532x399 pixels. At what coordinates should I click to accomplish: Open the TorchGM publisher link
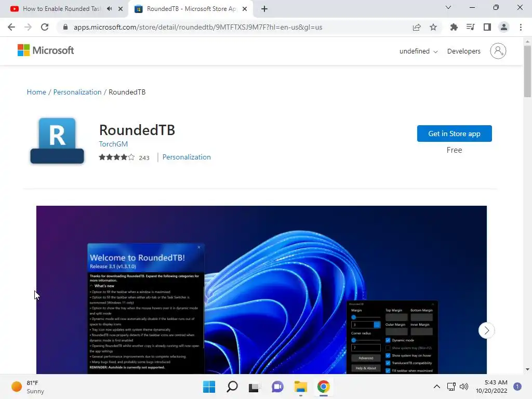[113, 144]
